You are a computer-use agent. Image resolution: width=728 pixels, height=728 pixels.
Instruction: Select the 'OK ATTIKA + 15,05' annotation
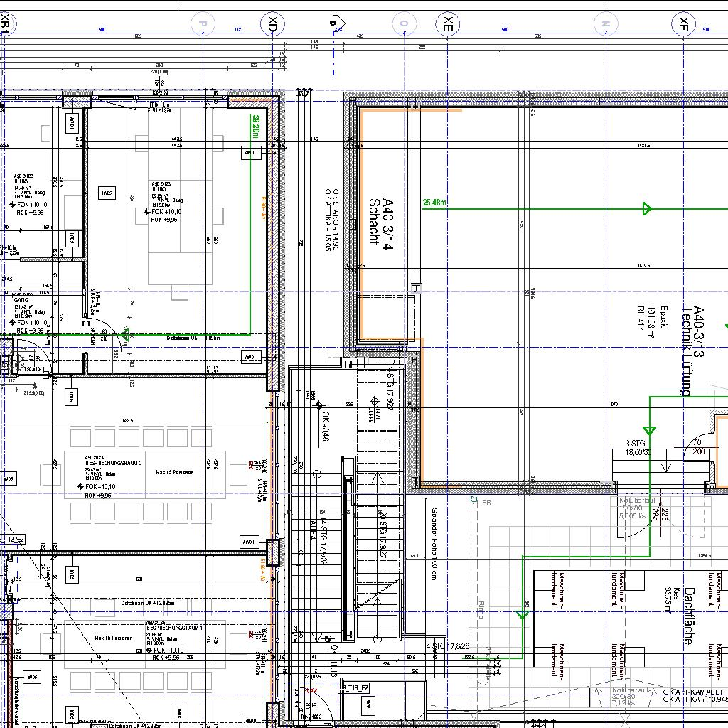[x=328, y=219]
